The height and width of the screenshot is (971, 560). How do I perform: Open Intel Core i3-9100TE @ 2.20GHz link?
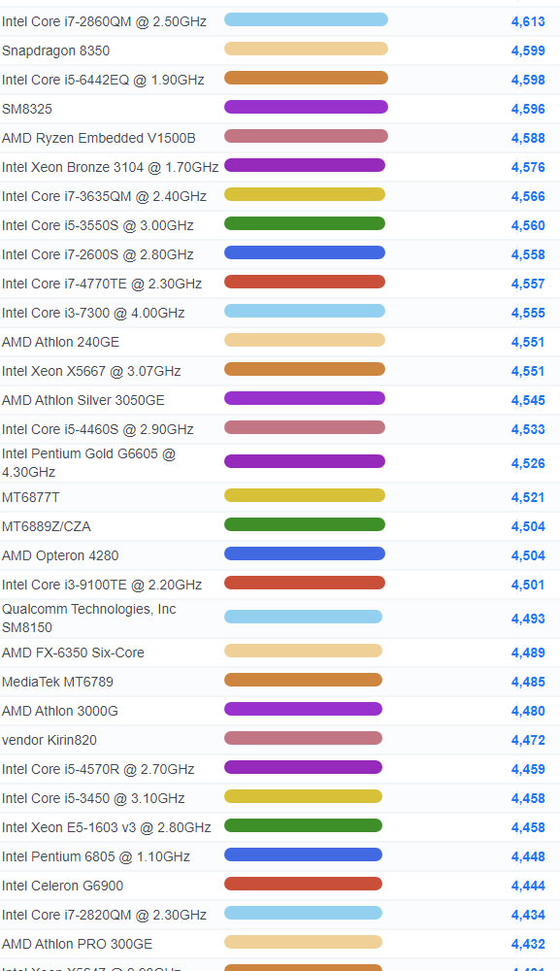pos(102,585)
